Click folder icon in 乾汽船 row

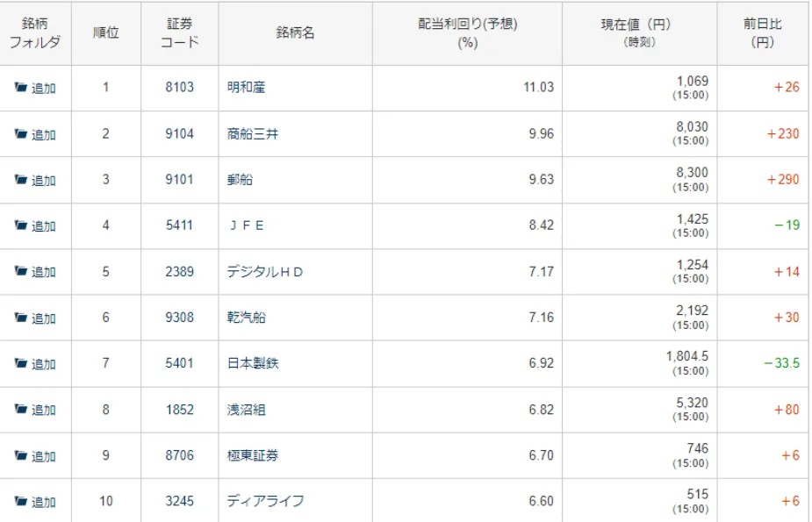tap(21, 317)
